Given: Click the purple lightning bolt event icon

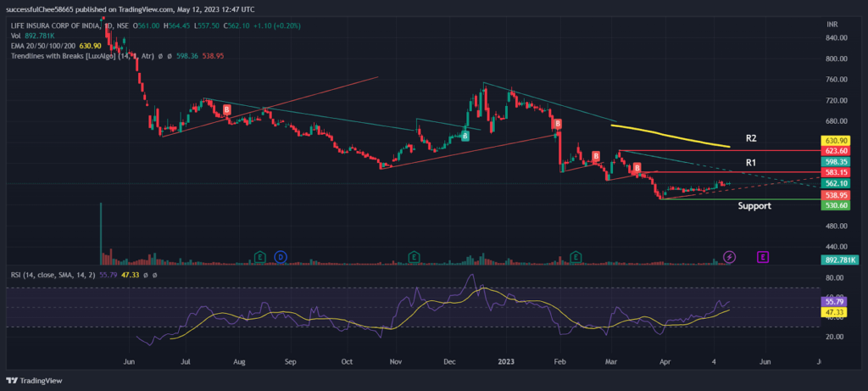Looking at the screenshot, I should coord(730,256).
